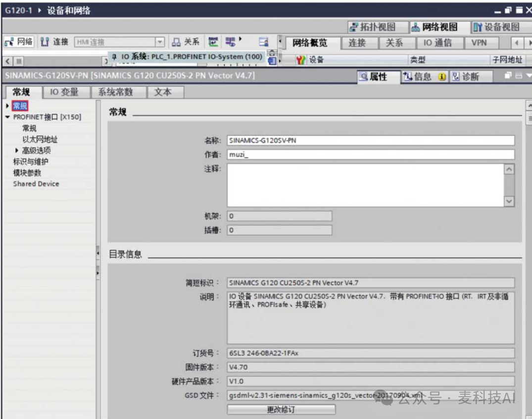Select the highlighted 常规 tree node
Screen dimensions: 532x419
tap(20, 106)
